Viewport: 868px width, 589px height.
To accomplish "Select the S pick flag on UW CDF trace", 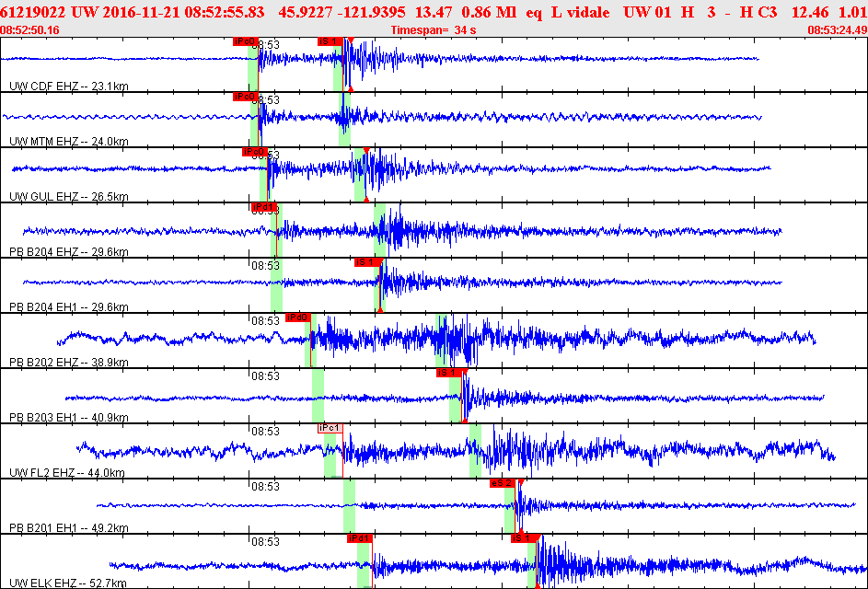I will coord(330,41).
